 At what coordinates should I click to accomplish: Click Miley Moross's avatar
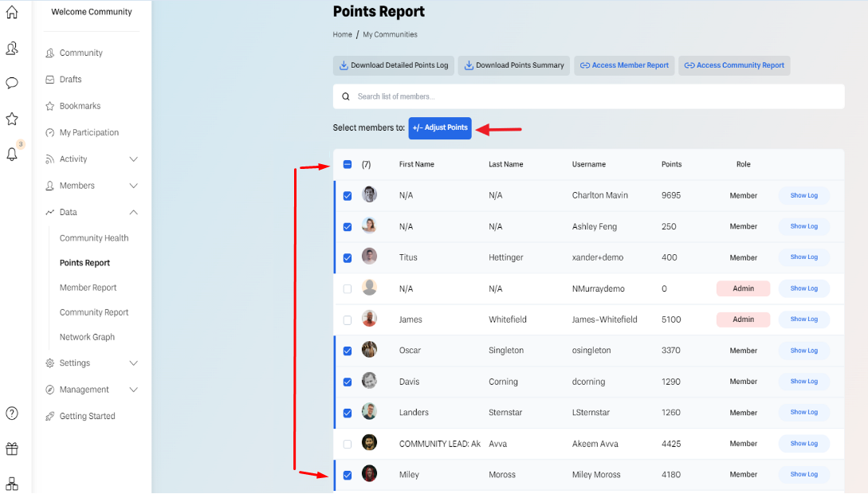click(x=369, y=474)
